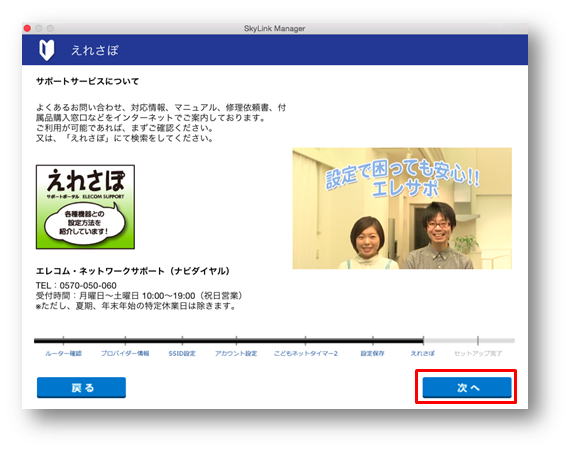The width and height of the screenshot is (570, 451).
Task: Click the setup progress bar track
Action: coord(274,341)
